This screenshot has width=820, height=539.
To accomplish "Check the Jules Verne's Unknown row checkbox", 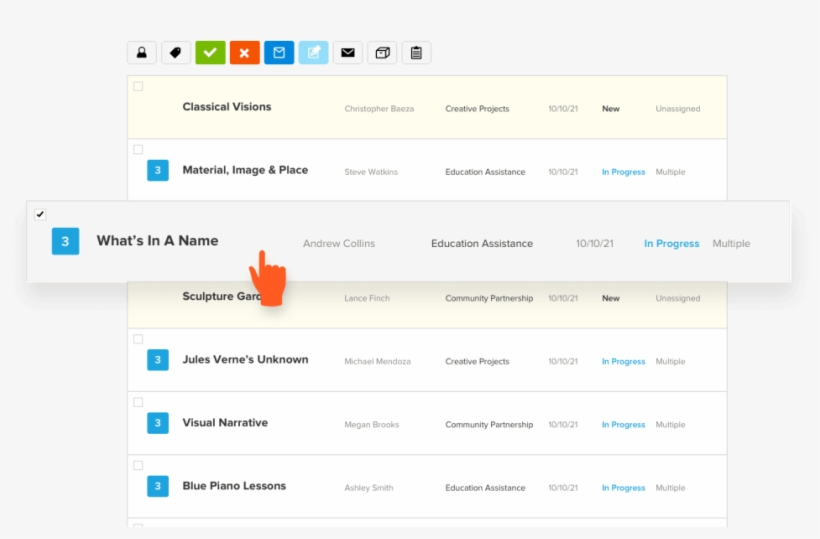I will 138,339.
